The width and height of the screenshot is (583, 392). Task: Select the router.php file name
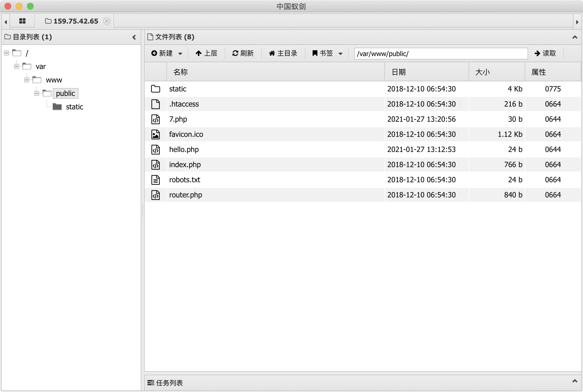186,195
